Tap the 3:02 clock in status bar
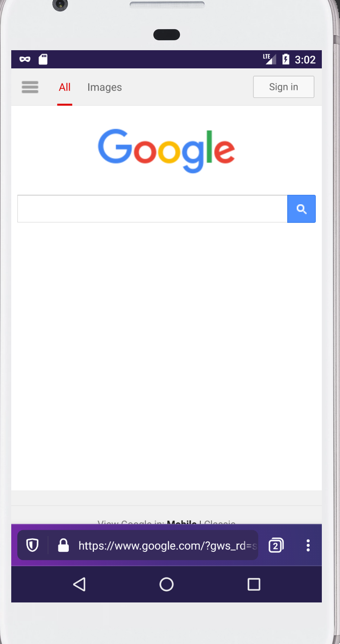340x644 pixels. tap(305, 60)
